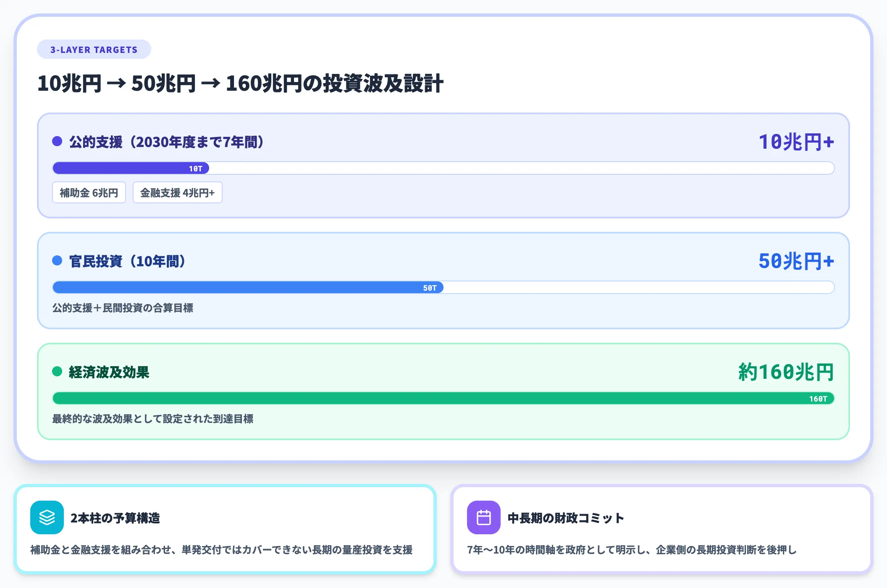The image size is (887, 588).
Task: Click the 約160兆円 value text
Action: [x=786, y=372]
